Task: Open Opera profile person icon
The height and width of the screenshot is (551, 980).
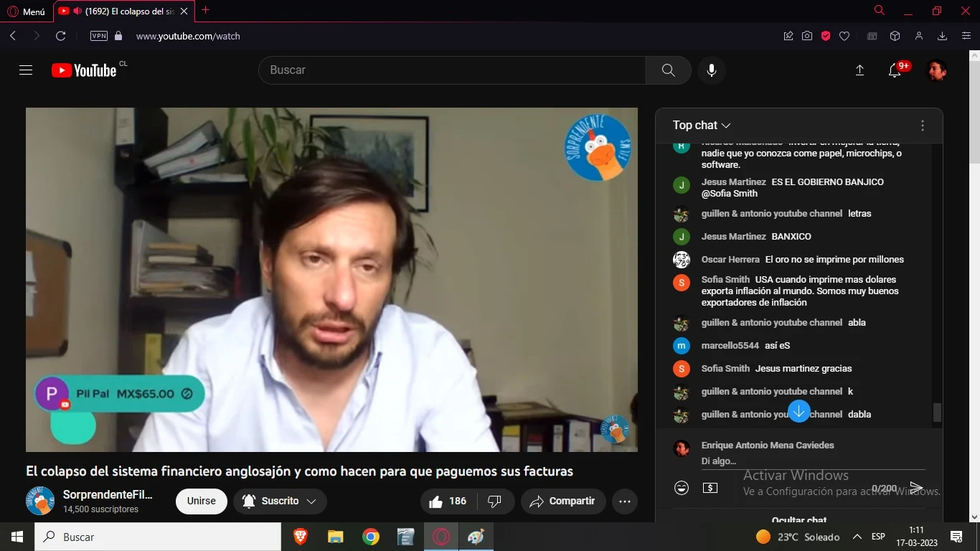Action: 918,36
